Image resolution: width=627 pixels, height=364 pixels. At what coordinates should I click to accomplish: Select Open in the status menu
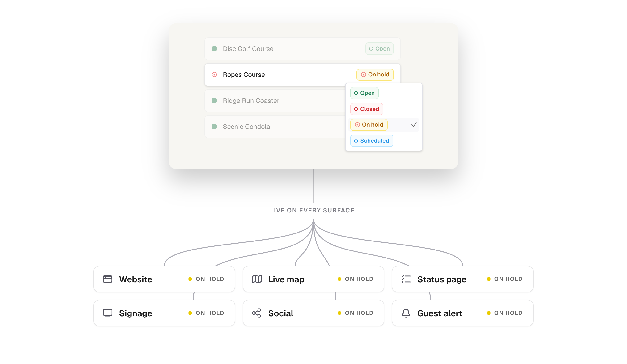pos(364,93)
